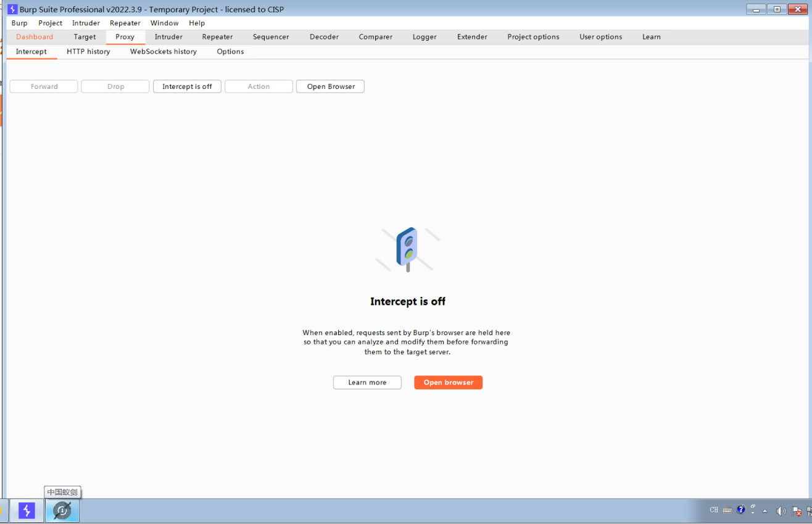
Task: Open the Help menu
Action: [197, 23]
